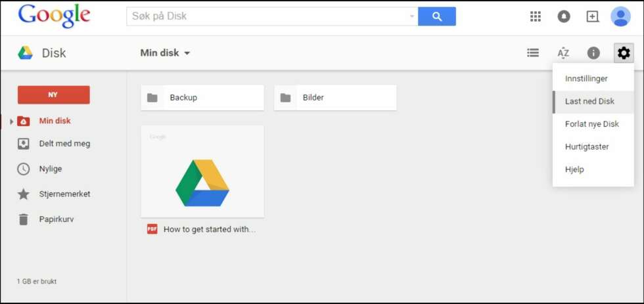Click the settings gear icon
This screenshot has width=644, height=304.
tap(624, 53)
